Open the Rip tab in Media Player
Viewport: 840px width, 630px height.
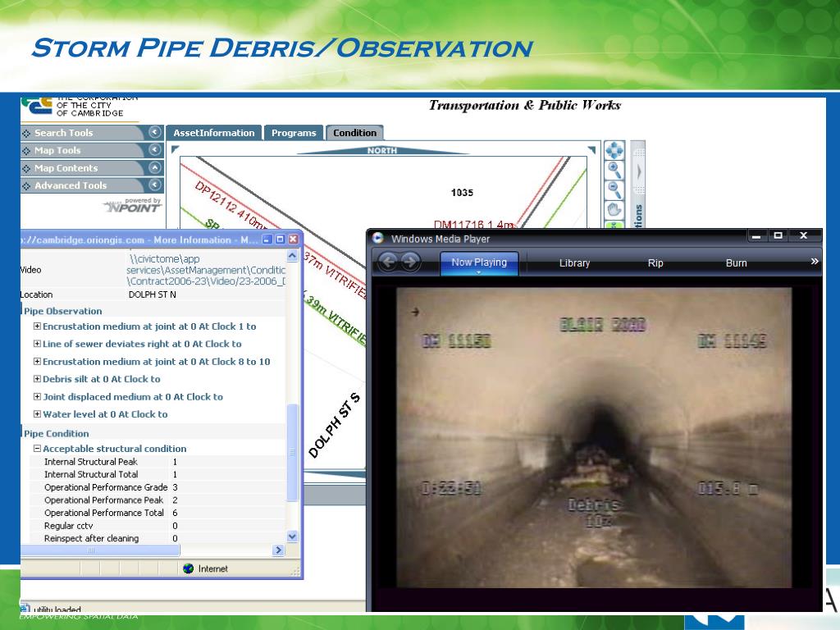pos(655,263)
